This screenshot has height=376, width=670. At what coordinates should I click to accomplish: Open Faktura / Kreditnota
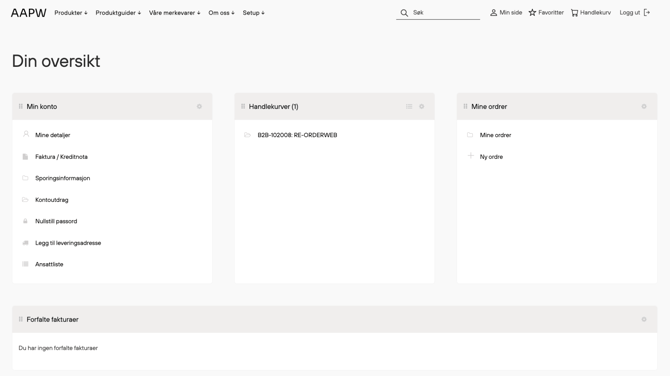click(61, 157)
